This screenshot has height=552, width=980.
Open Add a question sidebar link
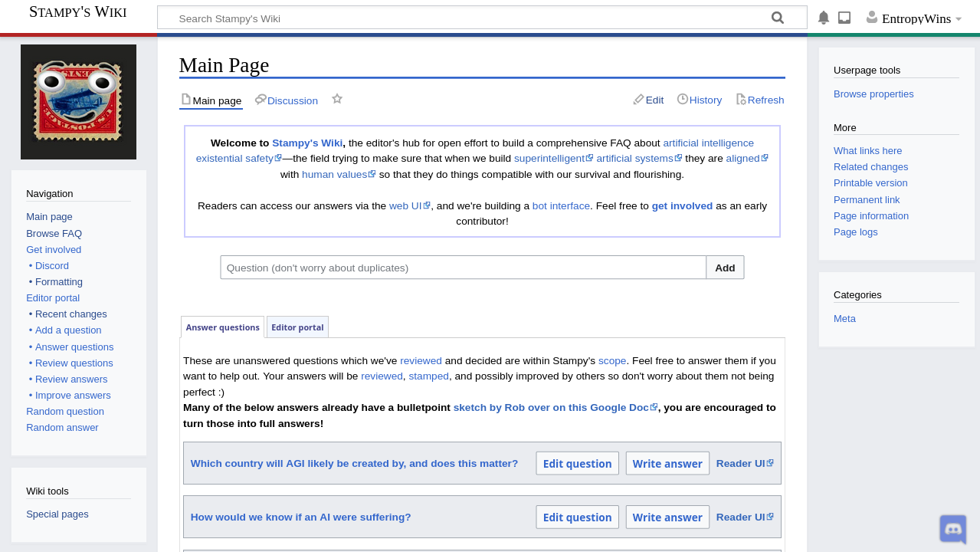coord(68,330)
